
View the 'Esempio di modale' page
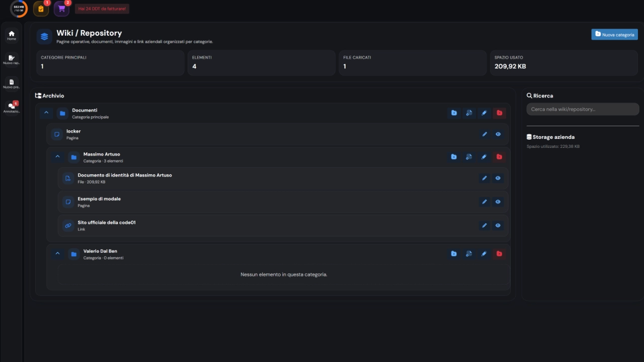click(x=498, y=202)
